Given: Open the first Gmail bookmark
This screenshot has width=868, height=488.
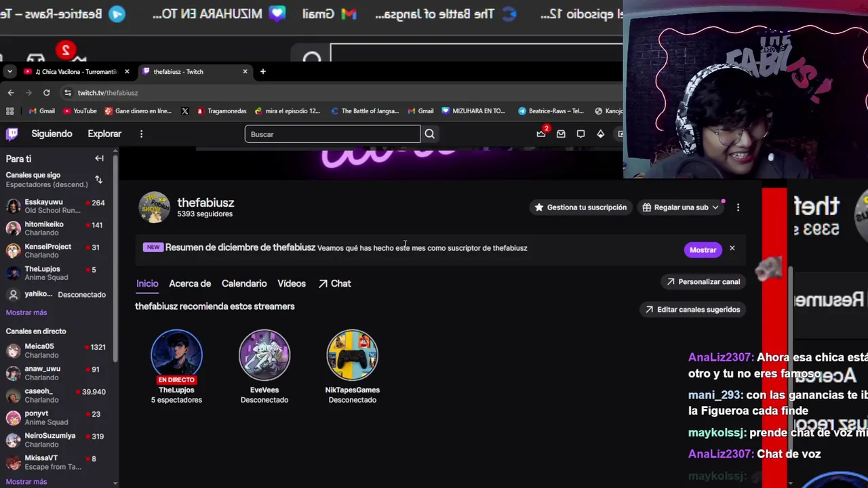Looking at the screenshot, I should pos(42,111).
